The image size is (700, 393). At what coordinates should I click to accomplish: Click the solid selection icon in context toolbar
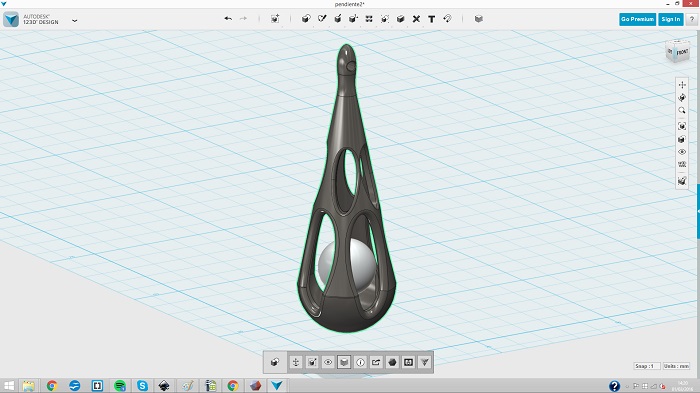[x=275, y=362]
